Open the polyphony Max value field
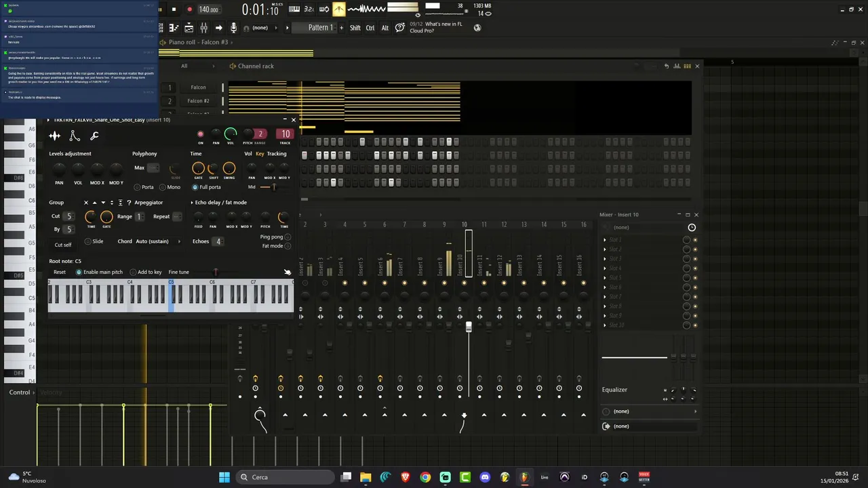This screenshot has width=868, height=488. point(154,167)
